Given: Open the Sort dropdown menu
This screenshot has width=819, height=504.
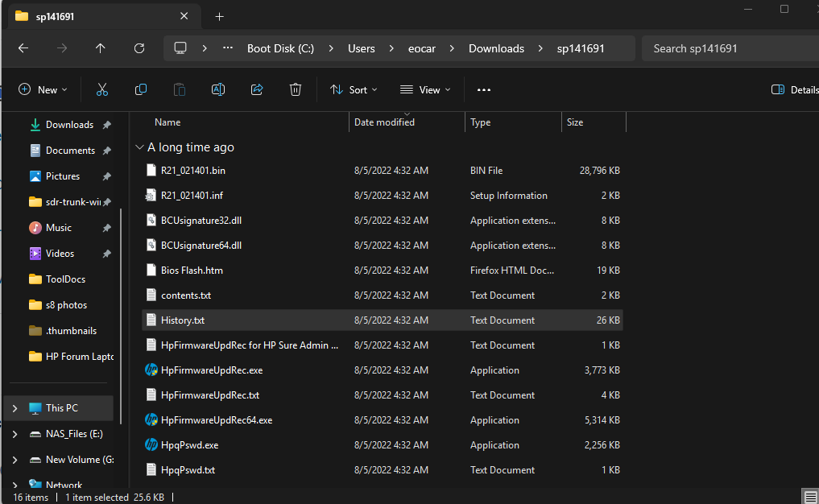Looking at the screenshot, I should tap(354, 89).
